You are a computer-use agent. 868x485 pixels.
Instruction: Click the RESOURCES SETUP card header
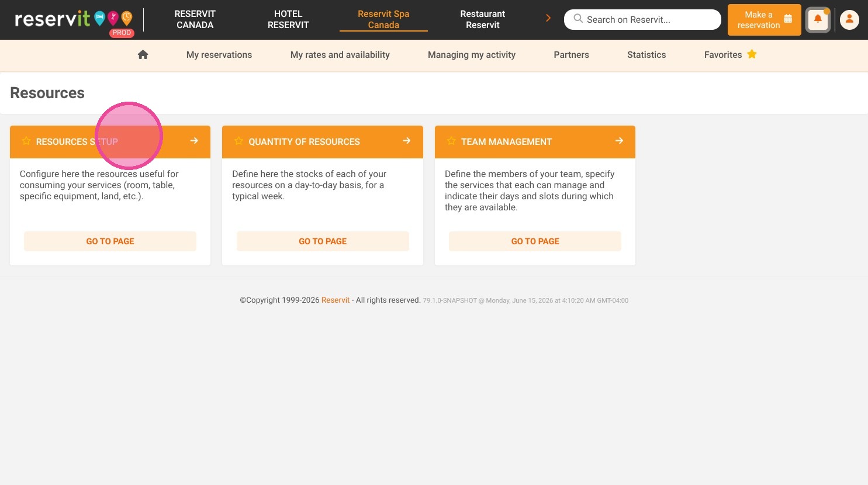(x=110, y=142)
